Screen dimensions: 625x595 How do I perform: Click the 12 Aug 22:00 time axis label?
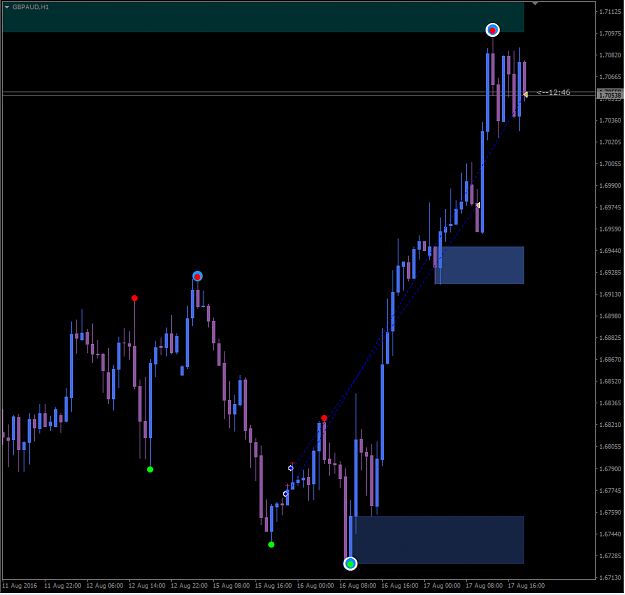(x=189, y=585)
